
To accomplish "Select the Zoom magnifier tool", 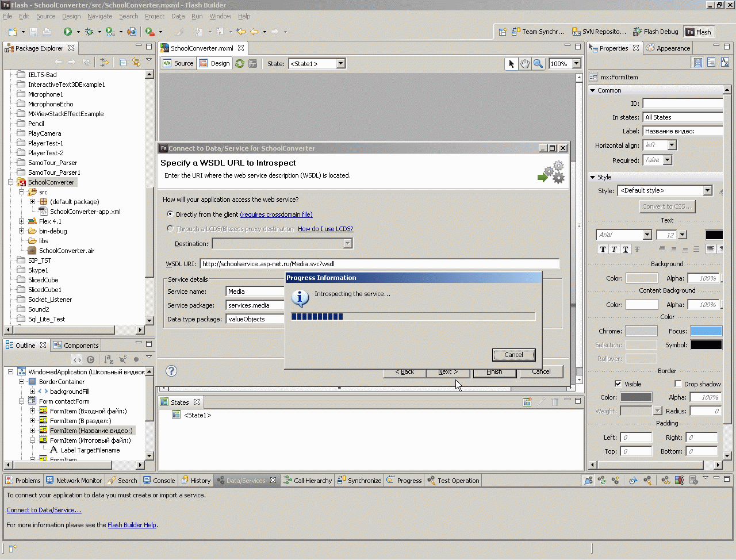I will point(538,64).
